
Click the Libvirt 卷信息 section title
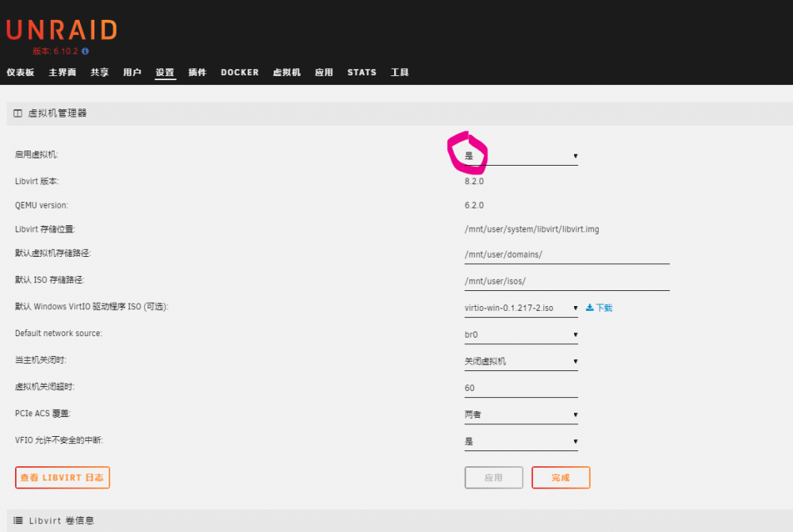(x=61, y=520)
